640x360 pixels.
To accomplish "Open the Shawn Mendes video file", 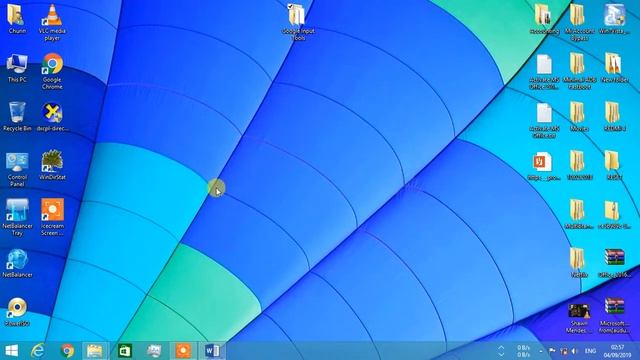I will pyautogui.click(x=579, y=311).
